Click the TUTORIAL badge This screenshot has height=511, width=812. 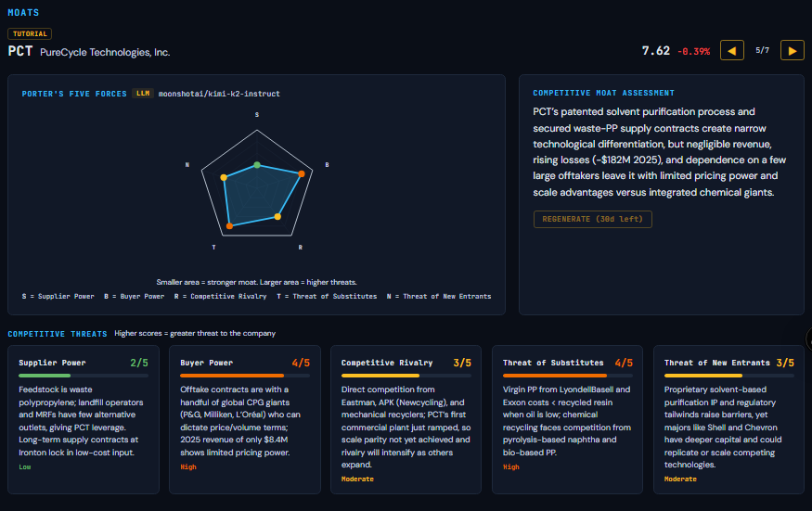click(30, 33)
